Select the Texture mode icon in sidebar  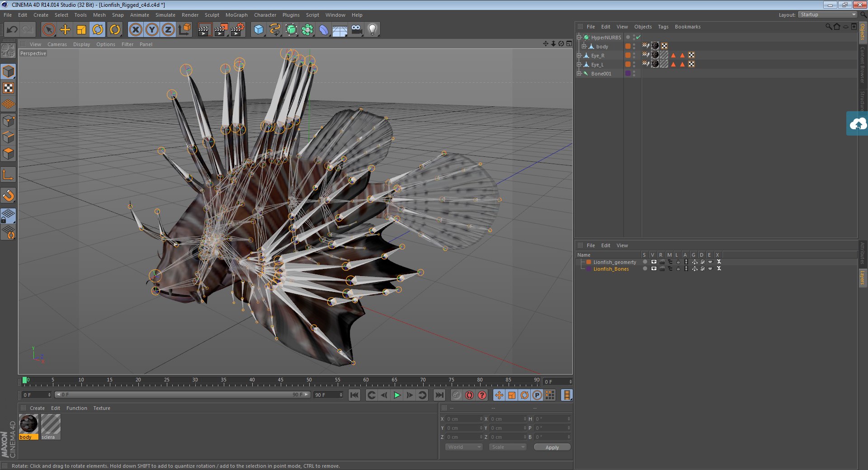click(9, 88)
